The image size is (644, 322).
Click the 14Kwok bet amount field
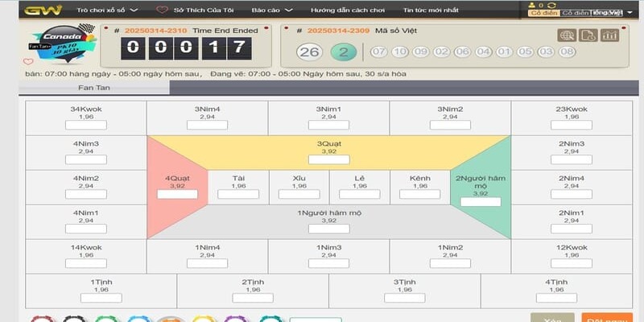point(86,263)
